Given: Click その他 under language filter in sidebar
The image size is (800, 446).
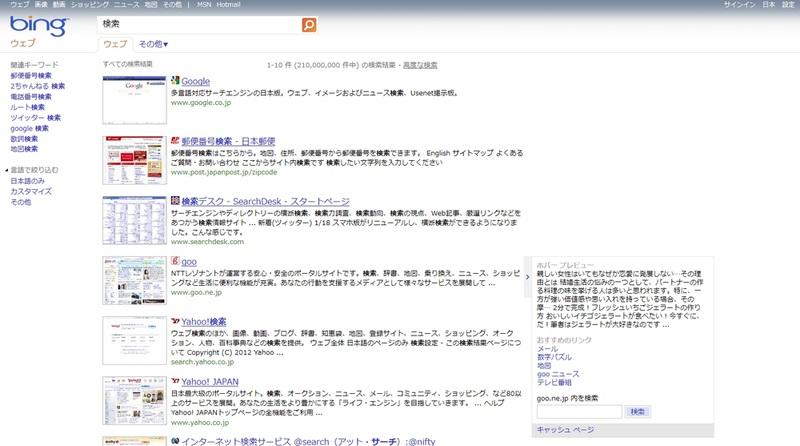Looking at the screenshot, I should 20,202.
